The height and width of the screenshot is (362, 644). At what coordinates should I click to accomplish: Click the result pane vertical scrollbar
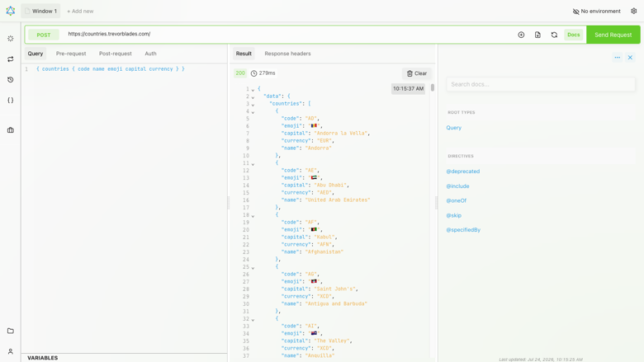(433, 87)
